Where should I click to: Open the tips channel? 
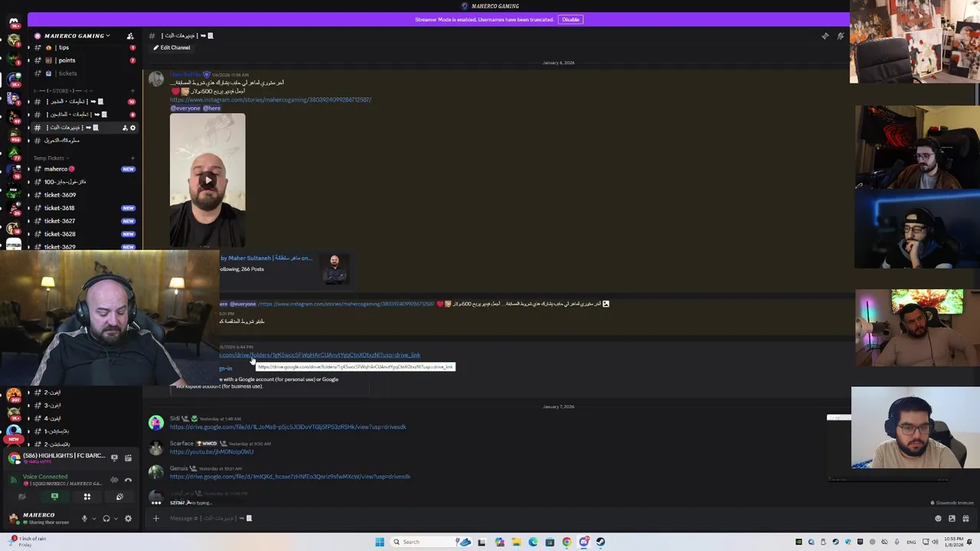click(x=83, y=47)
